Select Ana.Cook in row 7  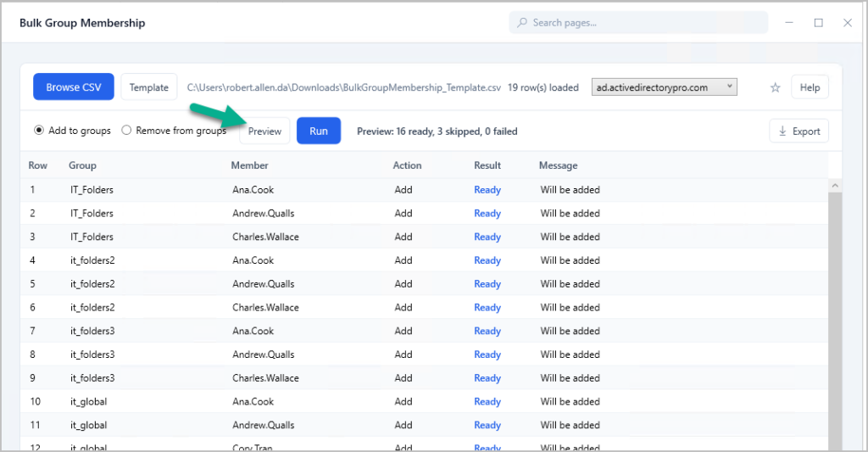253,331
